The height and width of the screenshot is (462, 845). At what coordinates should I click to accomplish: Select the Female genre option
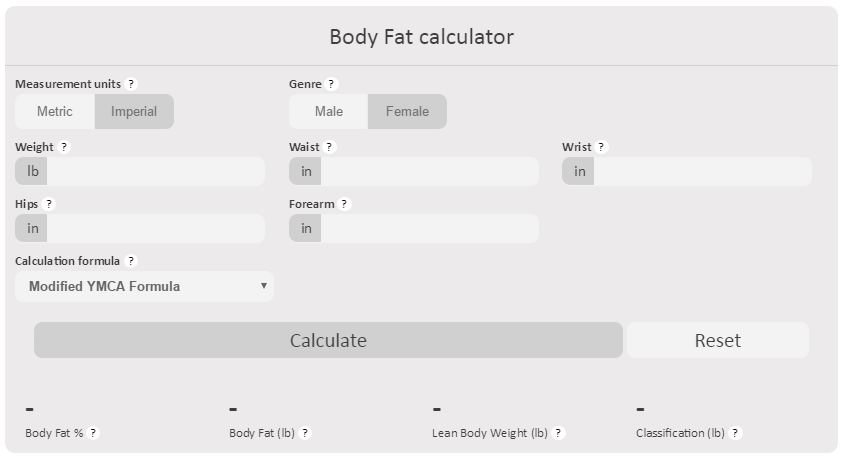[407, 111]
